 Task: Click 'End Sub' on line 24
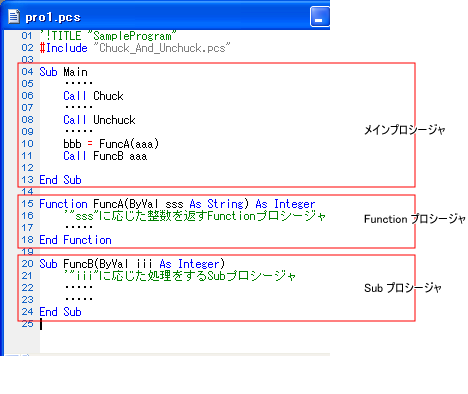pos(60,312)
